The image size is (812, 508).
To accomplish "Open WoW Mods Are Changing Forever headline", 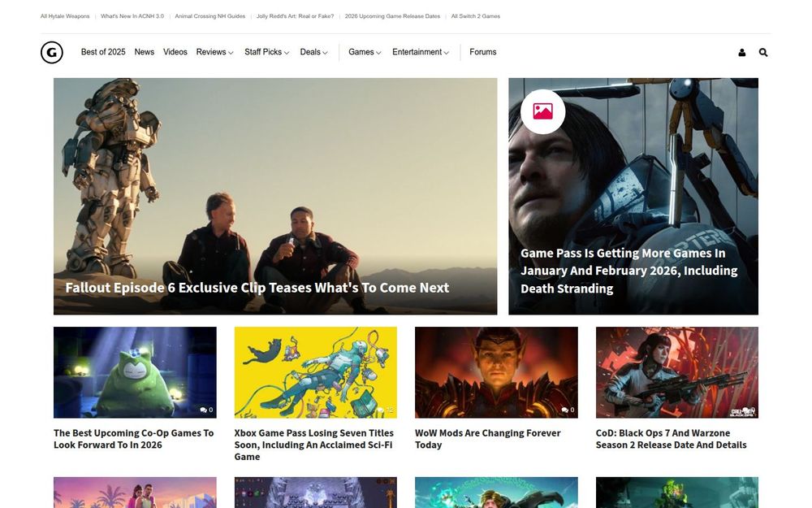I will coord(487,439).
